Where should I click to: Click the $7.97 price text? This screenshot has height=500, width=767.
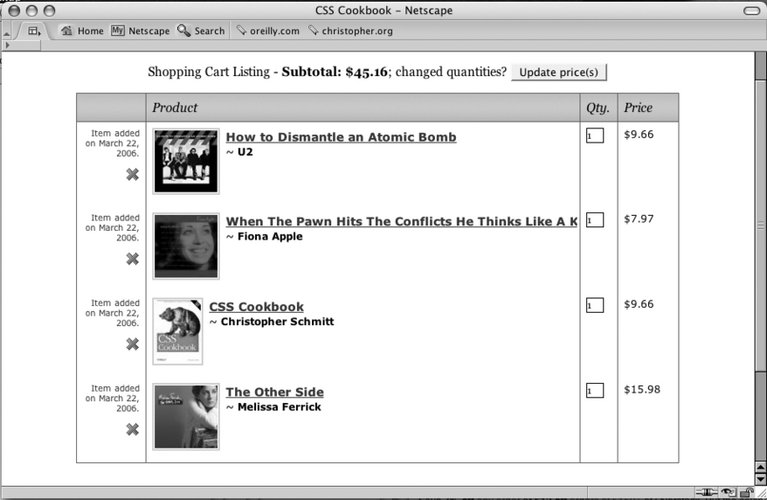click(x=639, y=219)
